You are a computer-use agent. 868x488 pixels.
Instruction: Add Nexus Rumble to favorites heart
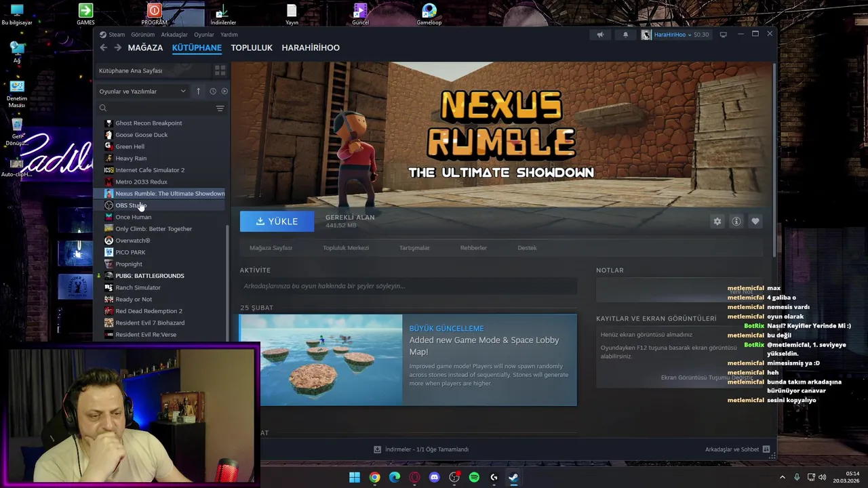(755, 222)
